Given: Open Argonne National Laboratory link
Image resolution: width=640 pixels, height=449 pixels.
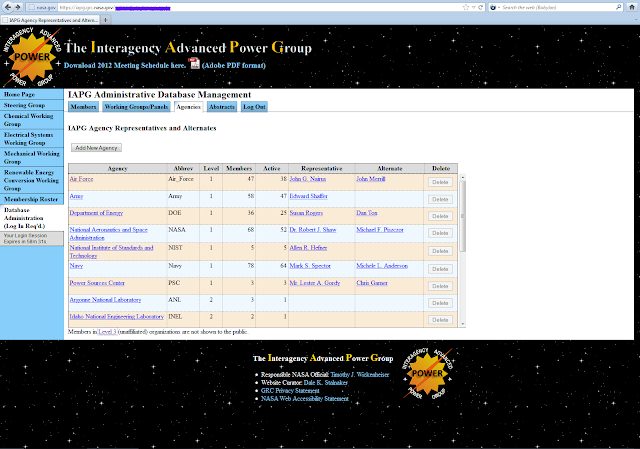Looking at the screenshot, I should click(105, 300).
